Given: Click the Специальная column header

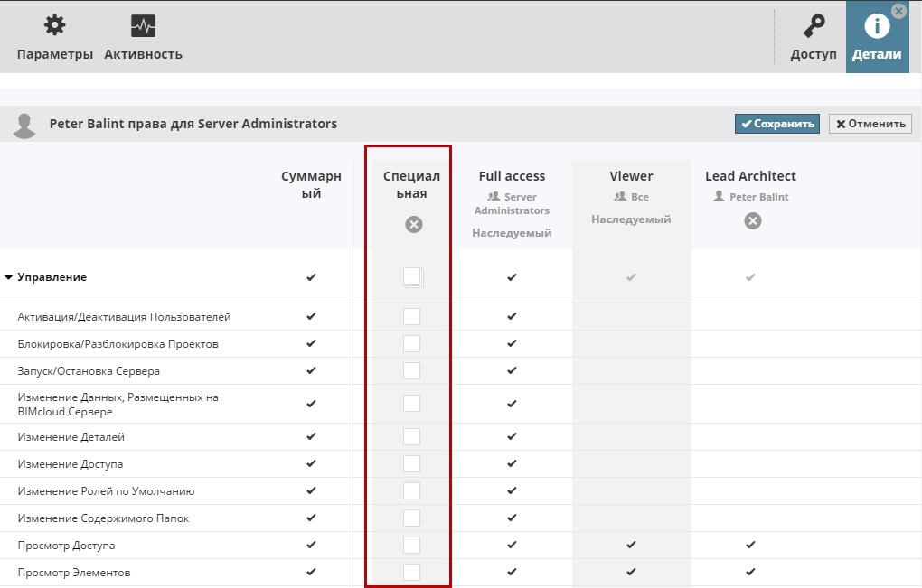Looking at the screenshot, I should (x=411, y=184).
